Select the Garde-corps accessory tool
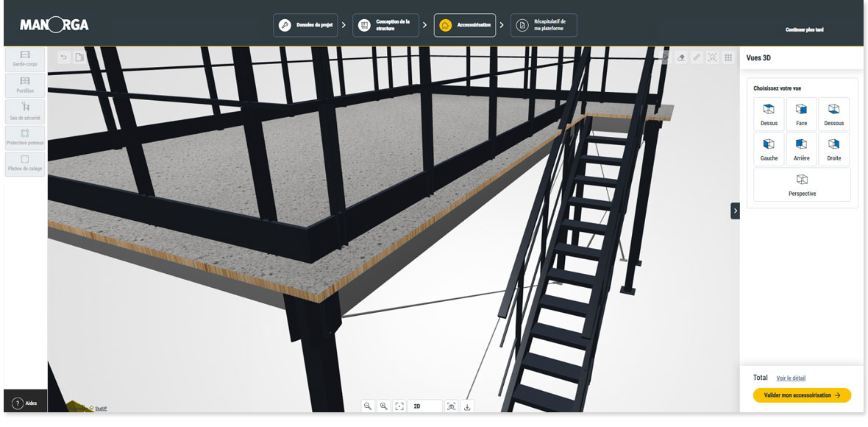868x427 pixels. [25, 59]
